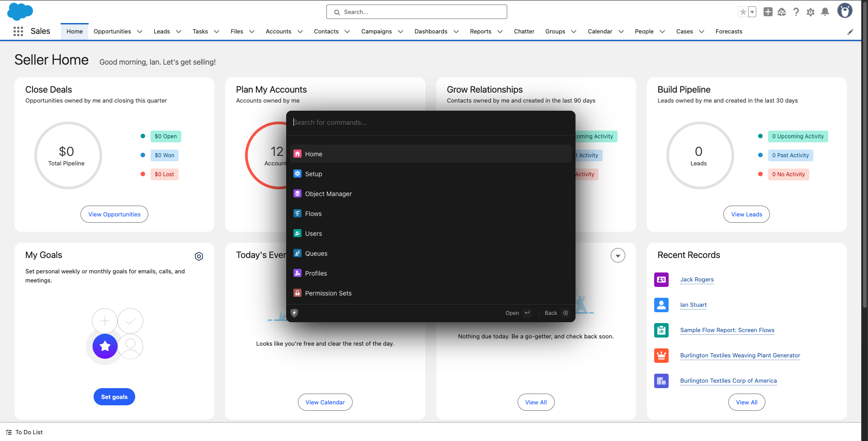
Task: Click the Search for commands input field
Action: (x=431, y=122)
